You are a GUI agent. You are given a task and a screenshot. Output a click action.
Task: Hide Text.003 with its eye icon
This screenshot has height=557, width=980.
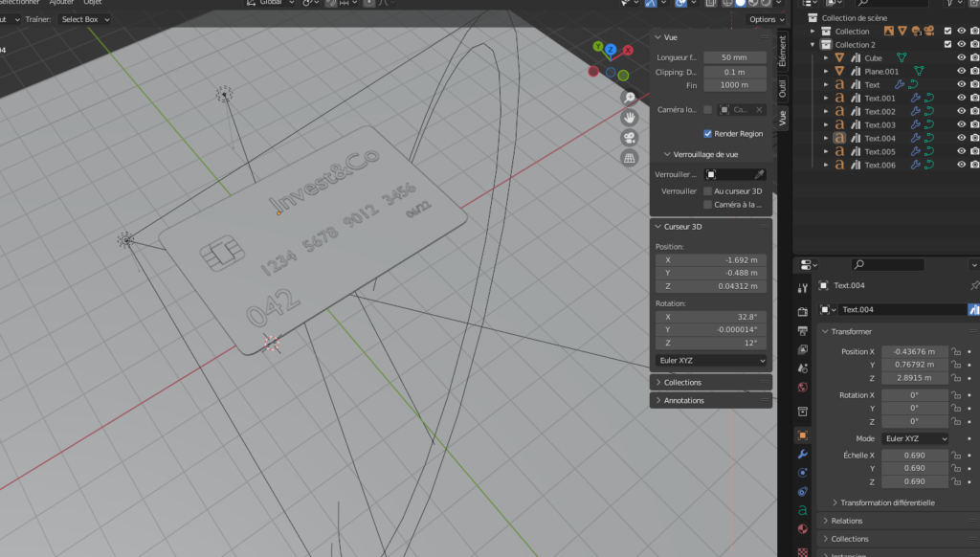point(961,125)
